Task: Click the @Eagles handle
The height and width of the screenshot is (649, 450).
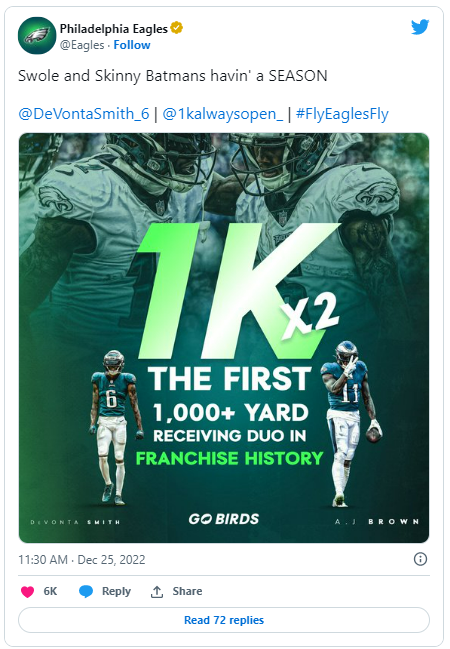Action: pyautogui.click(x=82, y=45)
